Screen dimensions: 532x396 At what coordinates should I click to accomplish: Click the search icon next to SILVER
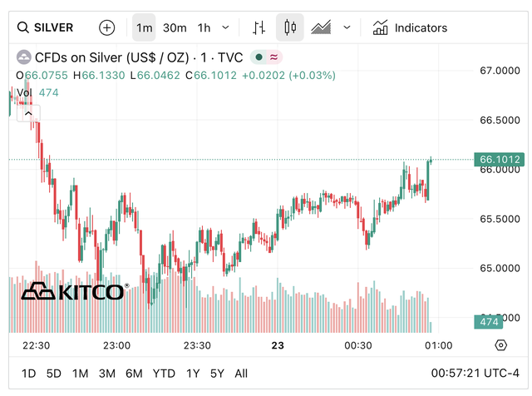tap(23, 27)
